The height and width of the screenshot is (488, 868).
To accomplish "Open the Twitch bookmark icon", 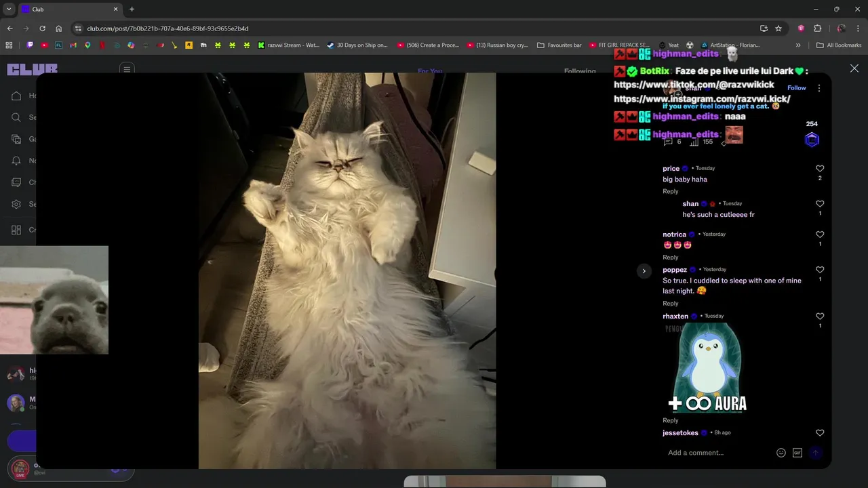I will pyautogui.click(x=30, y=45).
